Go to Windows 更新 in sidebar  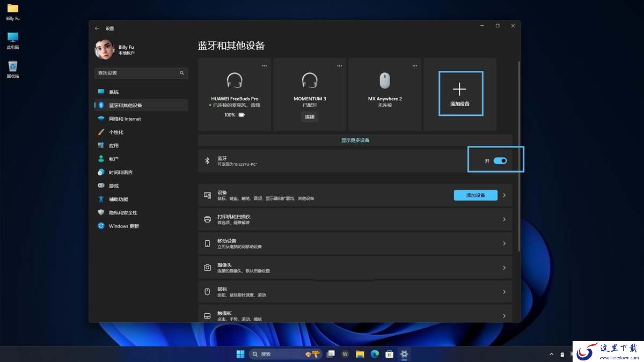click(123, 226)
